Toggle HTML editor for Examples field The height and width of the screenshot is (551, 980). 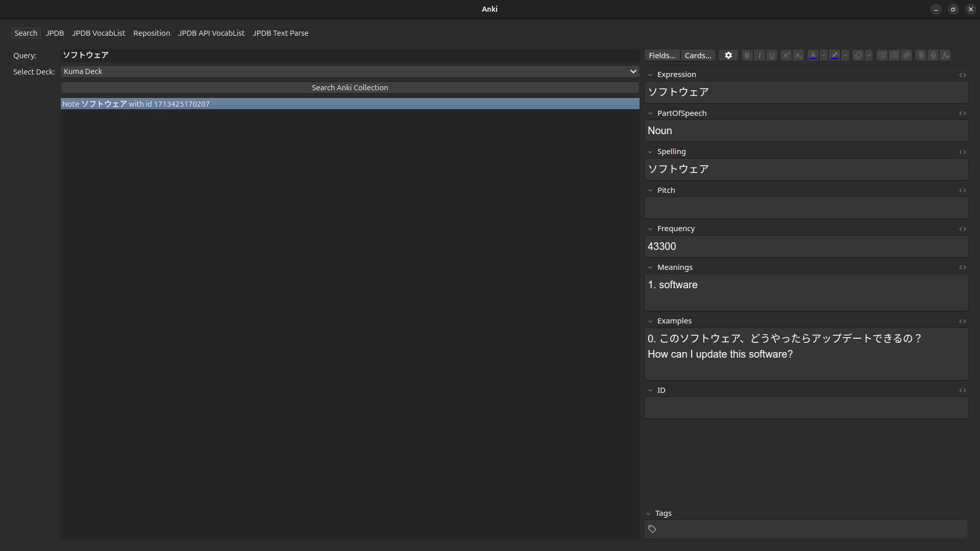coord(962,321)
